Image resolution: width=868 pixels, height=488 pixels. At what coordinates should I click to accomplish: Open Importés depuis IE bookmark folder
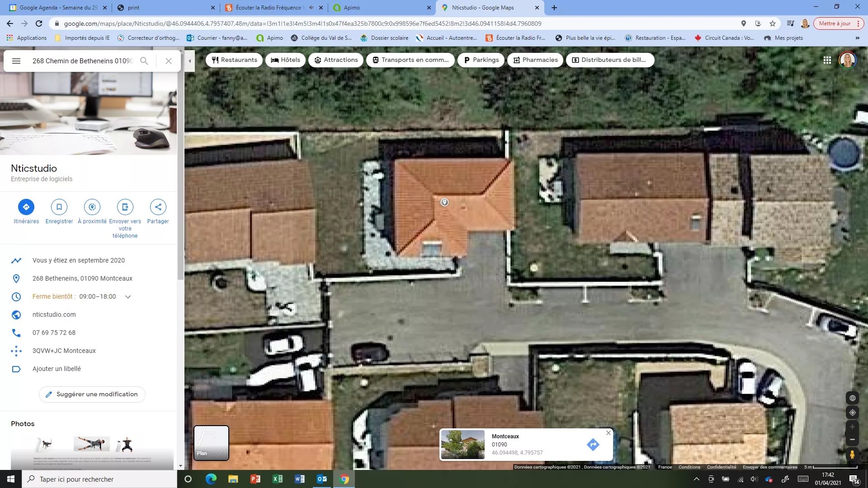82,38
